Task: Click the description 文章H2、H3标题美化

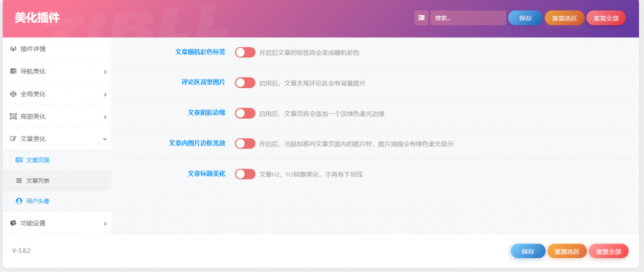Action: 311,174
